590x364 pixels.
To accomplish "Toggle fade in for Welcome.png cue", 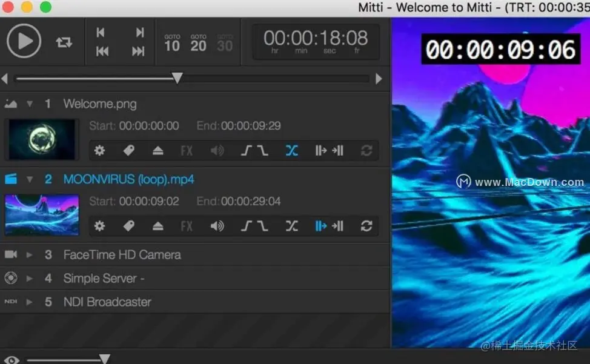I will tap(247, 151).
